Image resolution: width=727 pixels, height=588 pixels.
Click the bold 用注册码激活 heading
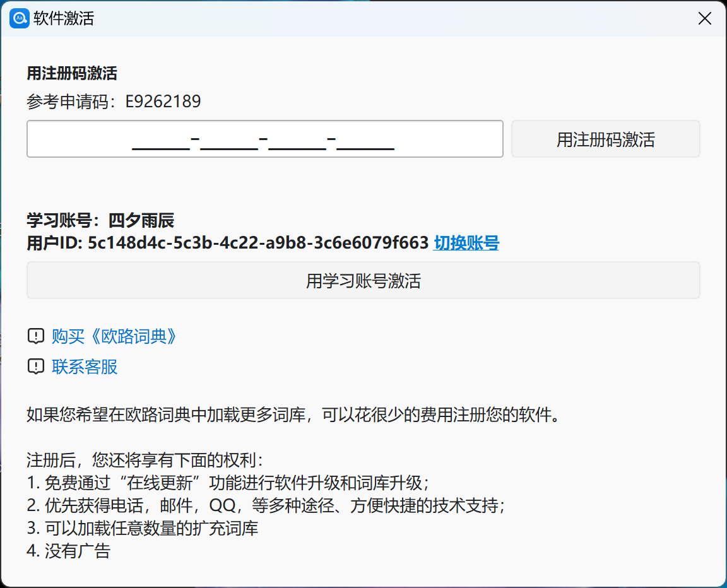(72, 73)
